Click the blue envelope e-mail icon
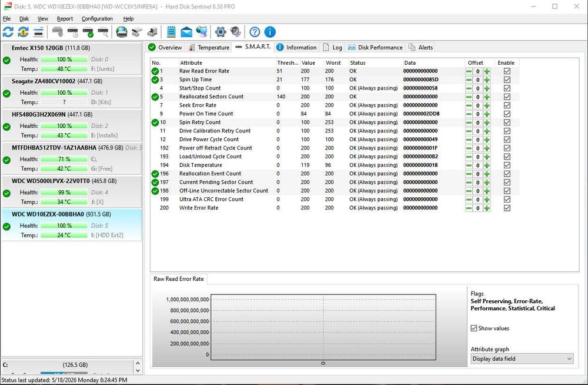Viewport: 588px width, 385px height. pyautogui.click(x=186, y=32)
